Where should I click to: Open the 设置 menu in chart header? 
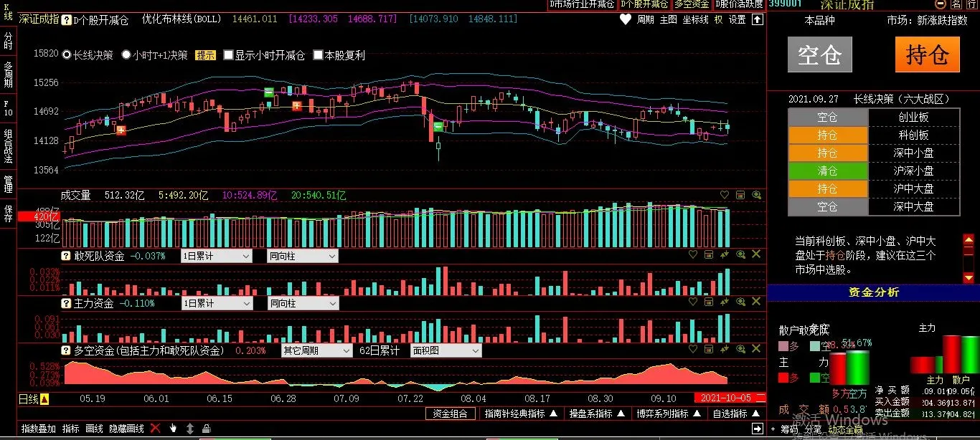tap(738, 20)
